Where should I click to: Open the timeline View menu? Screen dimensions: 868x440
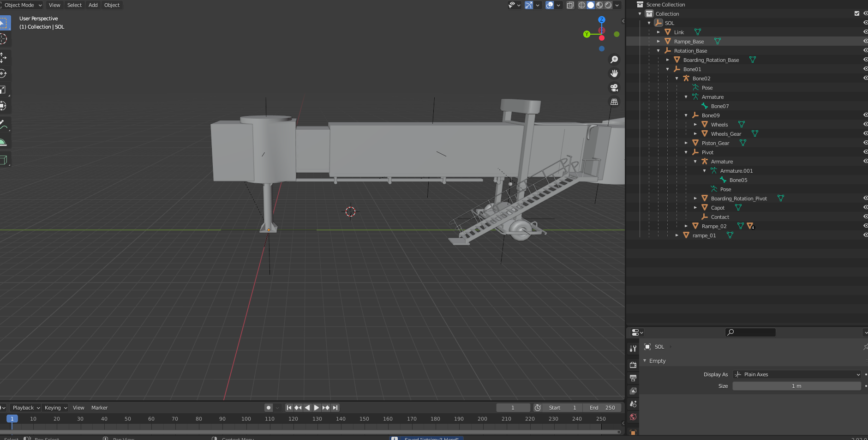[x=79, y=408]
